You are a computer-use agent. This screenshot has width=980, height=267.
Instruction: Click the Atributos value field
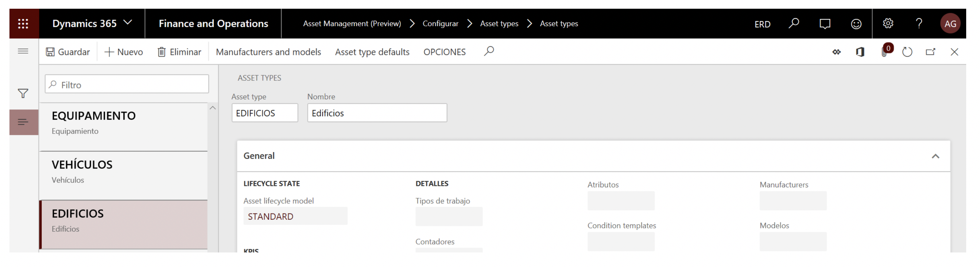pyautogui.click(x=621, y=201)
